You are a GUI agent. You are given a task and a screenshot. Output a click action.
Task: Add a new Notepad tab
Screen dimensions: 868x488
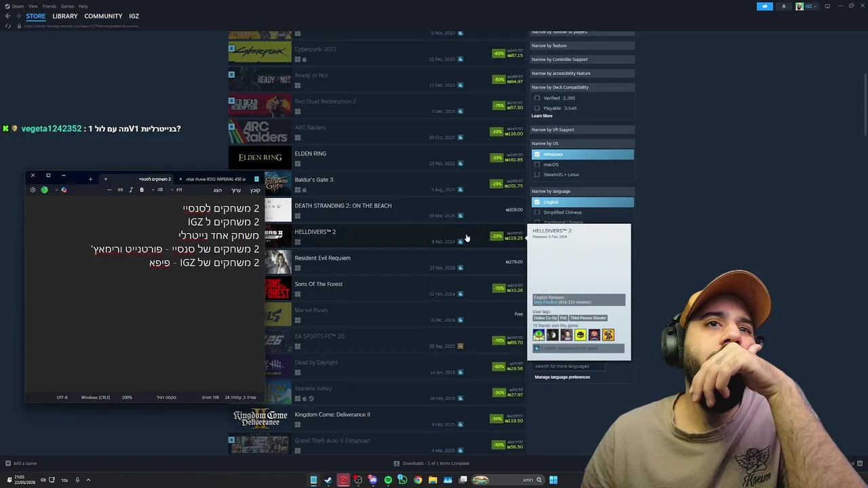pos(90,179)
